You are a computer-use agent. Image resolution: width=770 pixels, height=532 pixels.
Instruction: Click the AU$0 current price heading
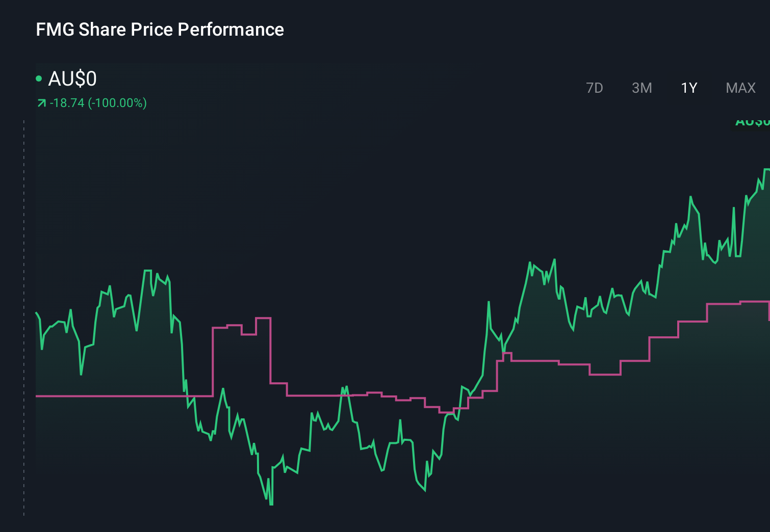[72, 79]
